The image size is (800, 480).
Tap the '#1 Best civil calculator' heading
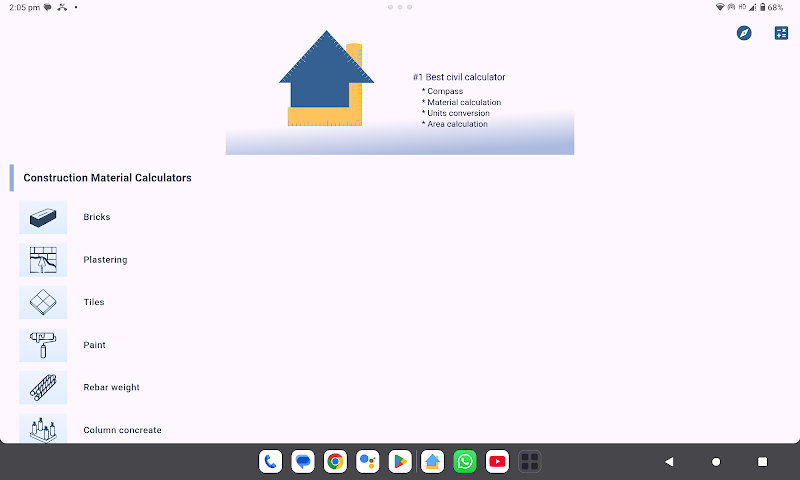point(459,77)
